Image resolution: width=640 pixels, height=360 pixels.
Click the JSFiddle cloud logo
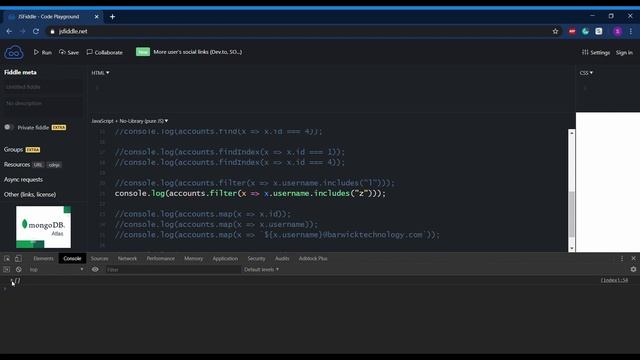click(14, 52)
